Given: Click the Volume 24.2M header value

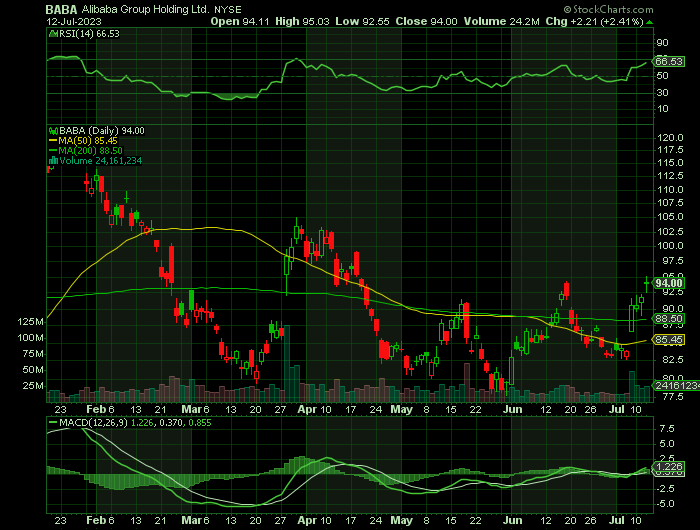Looking at the screenshot, I should point(501,21).
